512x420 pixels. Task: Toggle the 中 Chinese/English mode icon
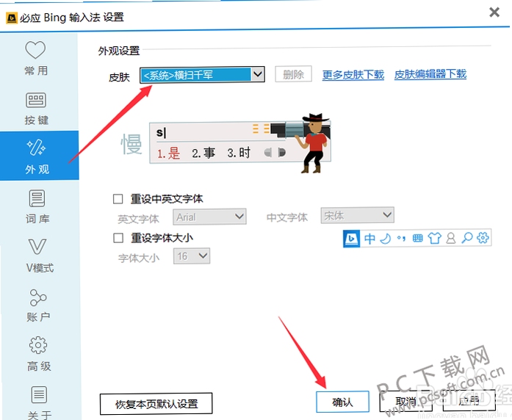tap(370, 239)
